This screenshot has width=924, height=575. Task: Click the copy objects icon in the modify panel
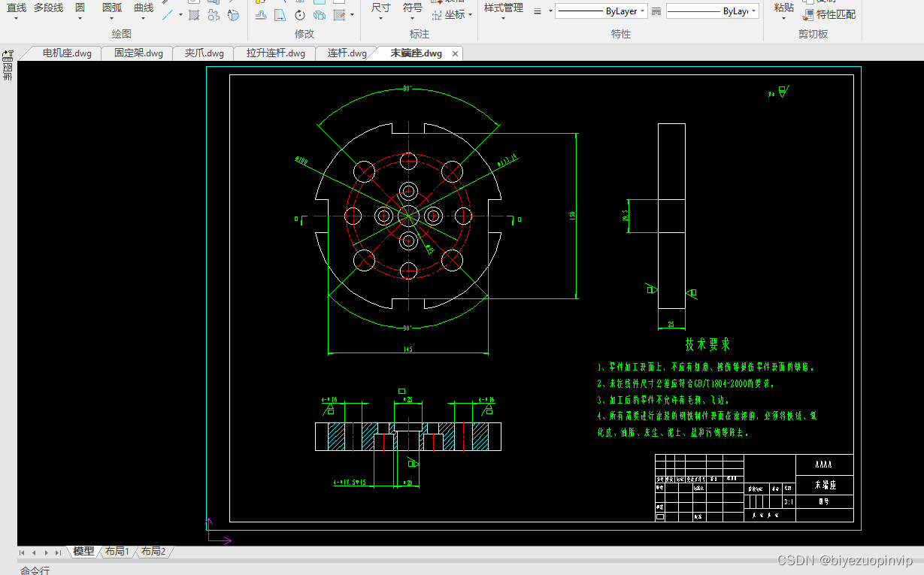point(320,15)
